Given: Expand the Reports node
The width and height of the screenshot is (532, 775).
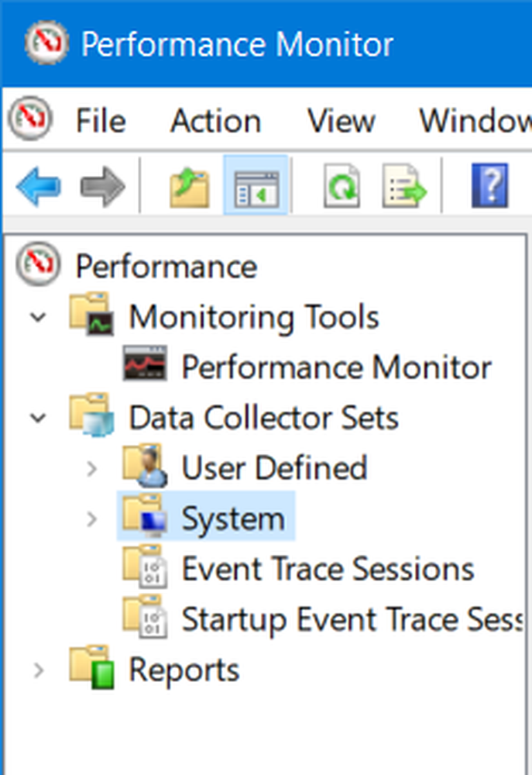Looking at the screenshot, I should tap(39, 670).
